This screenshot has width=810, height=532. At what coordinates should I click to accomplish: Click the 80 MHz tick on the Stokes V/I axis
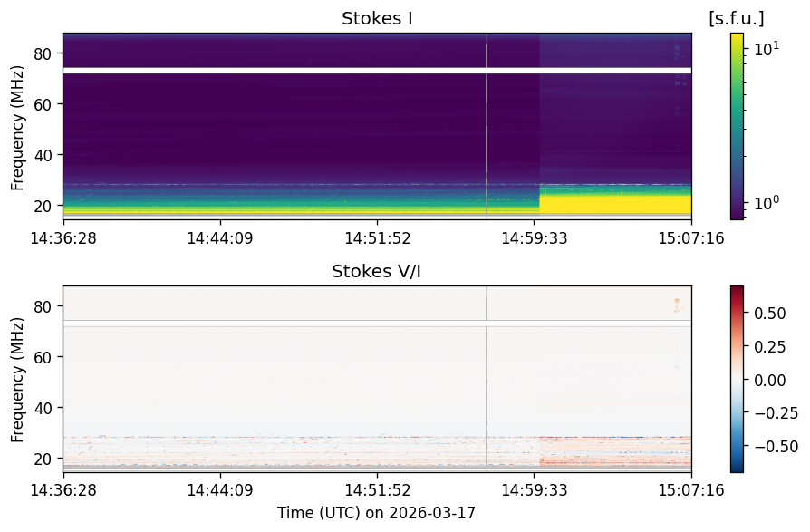point(43,306)
